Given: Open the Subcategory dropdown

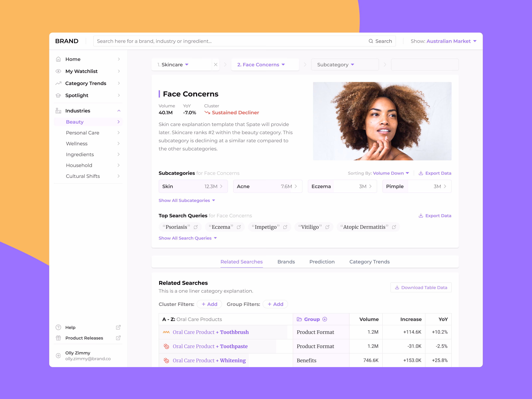Looking at the screenshot, I should (x=345, y=65).
